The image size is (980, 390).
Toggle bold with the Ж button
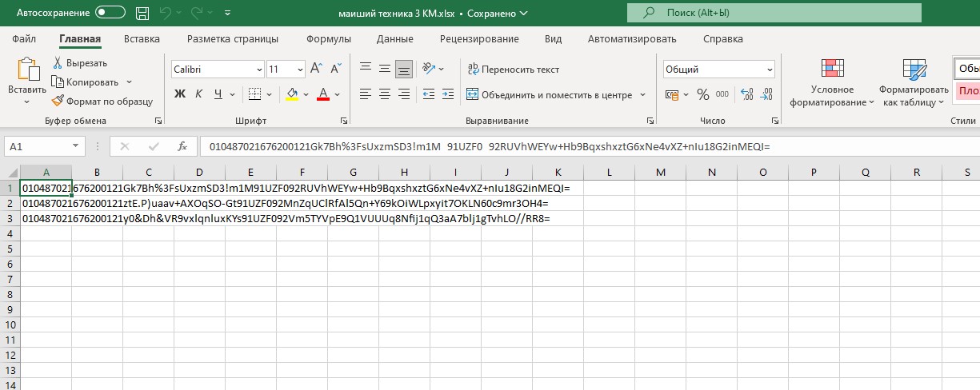click(180, 94)
